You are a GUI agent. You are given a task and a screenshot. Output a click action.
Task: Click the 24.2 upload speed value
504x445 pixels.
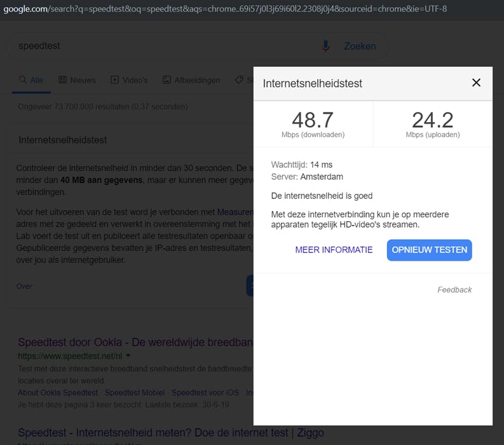pos(433,120)
